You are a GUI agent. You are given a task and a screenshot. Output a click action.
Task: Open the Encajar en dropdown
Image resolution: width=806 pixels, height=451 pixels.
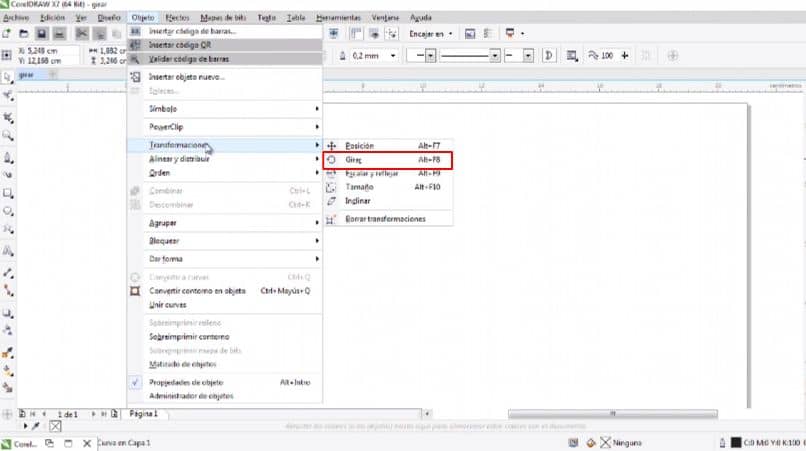pos(431,34)
